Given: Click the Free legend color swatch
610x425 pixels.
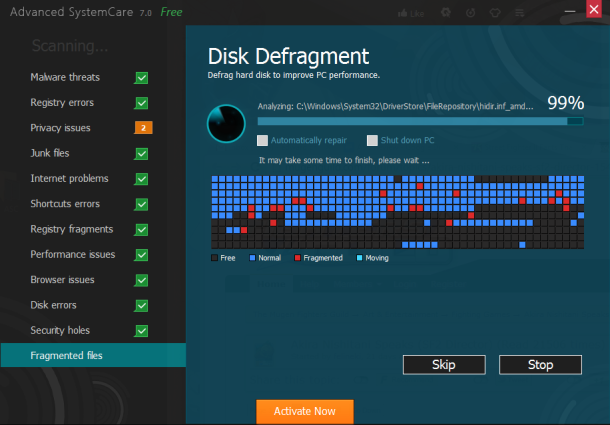Looking at the screenshot, I should 214,258.
